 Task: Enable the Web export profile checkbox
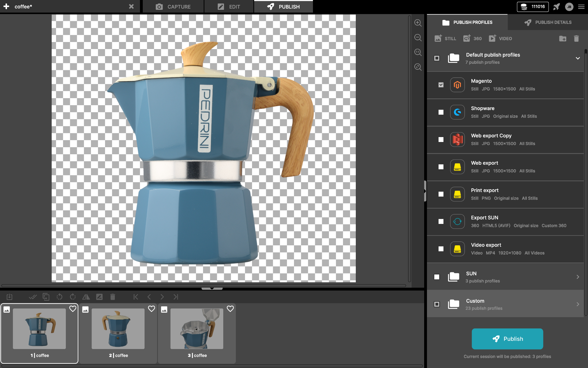tap(441, 167)
